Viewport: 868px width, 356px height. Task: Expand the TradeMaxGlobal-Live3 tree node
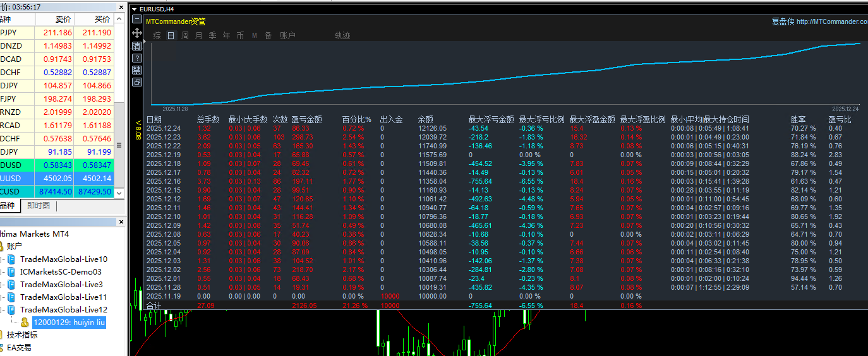tap(3, 285)
